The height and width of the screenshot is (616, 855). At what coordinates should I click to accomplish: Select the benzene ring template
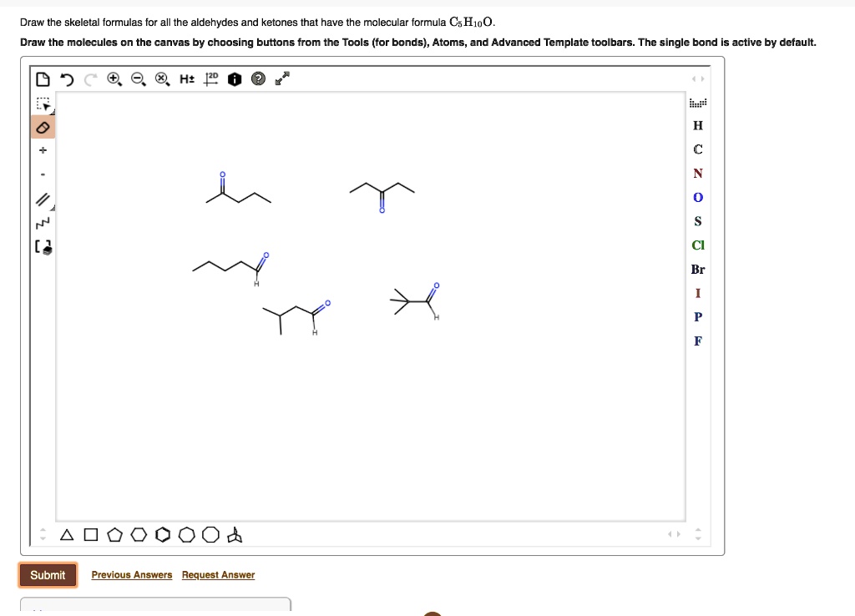(x=163, y=534)
